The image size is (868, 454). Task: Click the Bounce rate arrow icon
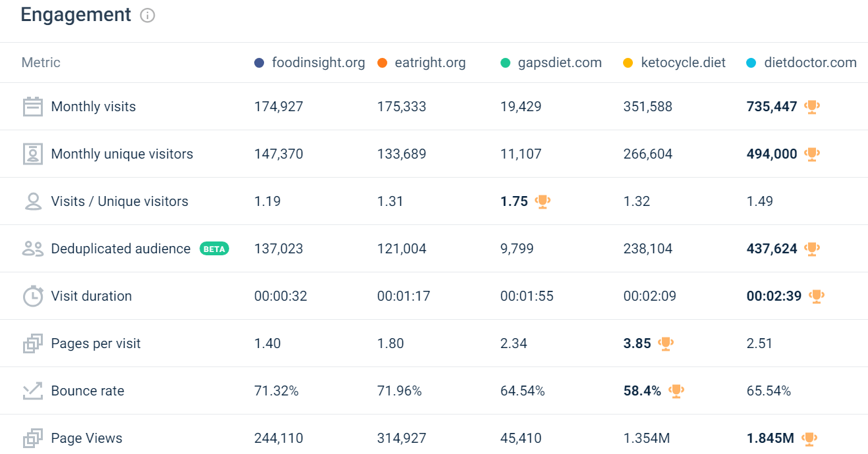(x=33, y=391)
